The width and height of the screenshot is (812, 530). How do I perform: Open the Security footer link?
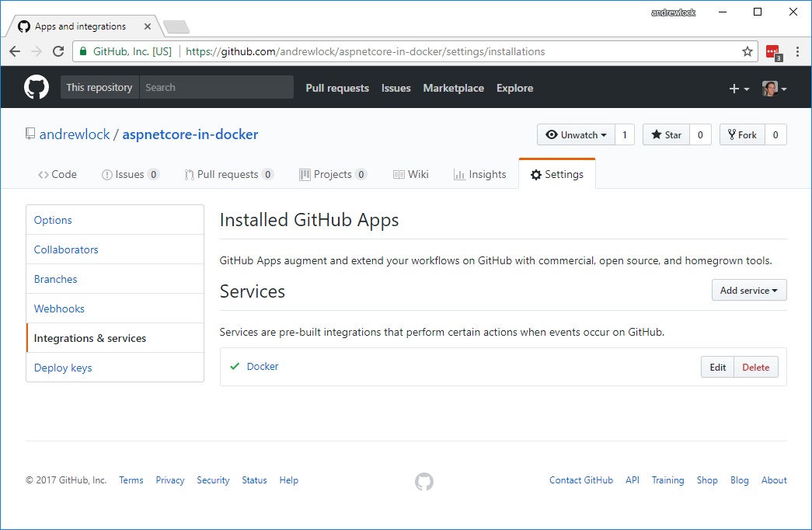[x=213, y=480]
